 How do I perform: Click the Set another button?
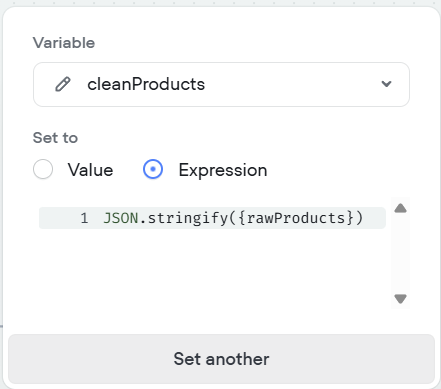coord(221,359)
